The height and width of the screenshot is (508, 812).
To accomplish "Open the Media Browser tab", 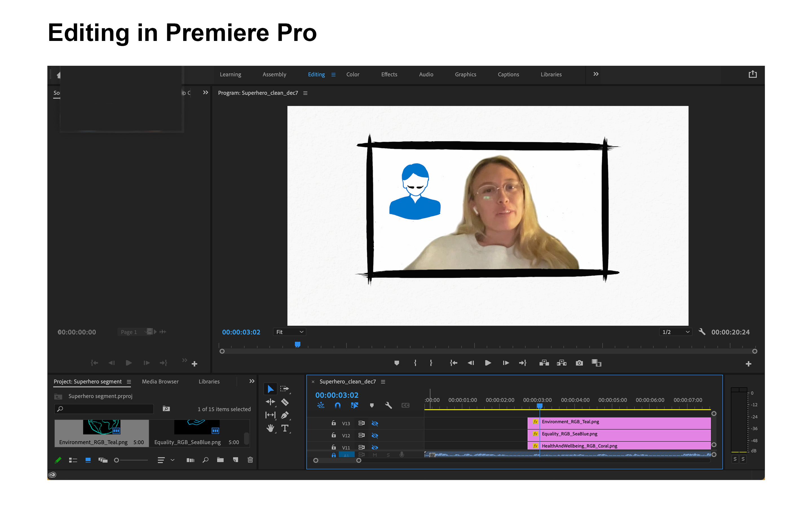I will [x=160, y=382].
